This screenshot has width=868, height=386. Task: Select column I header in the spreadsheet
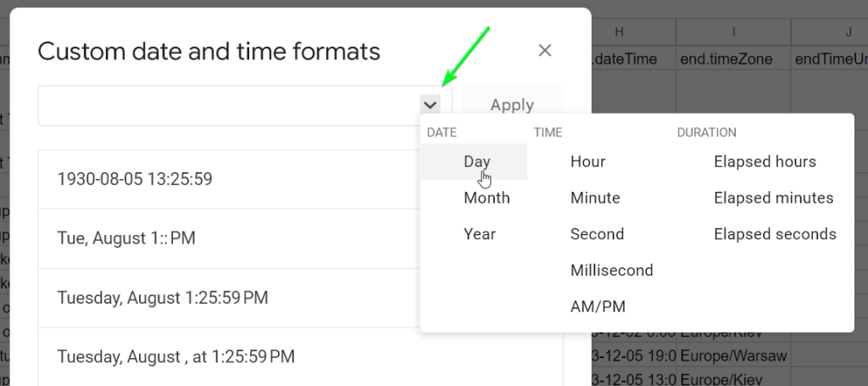point(733,32)
